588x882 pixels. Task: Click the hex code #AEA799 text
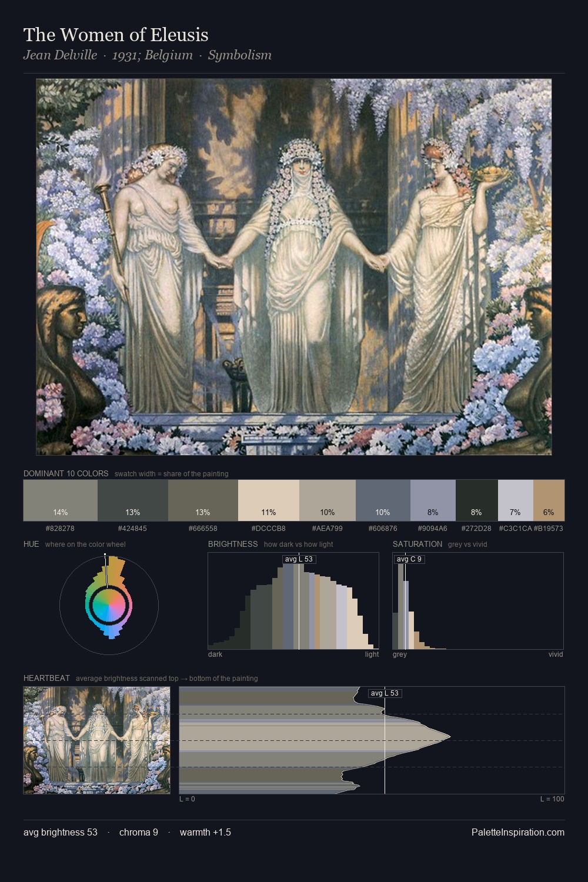[x=328, y=529]
